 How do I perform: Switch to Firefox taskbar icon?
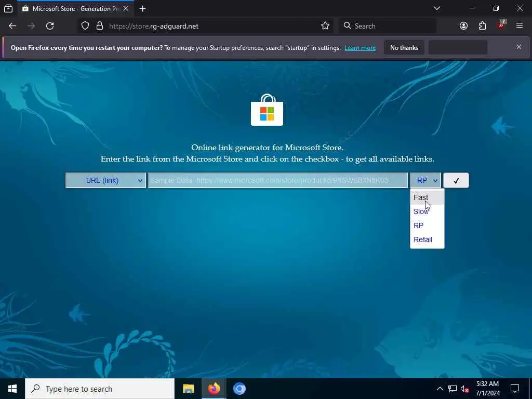(x=214, y=389)
